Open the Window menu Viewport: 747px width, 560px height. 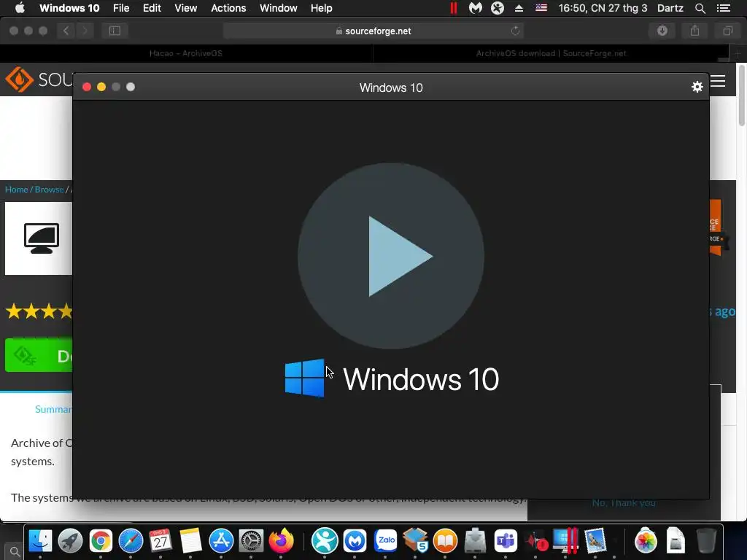click(x=278, y=8)
